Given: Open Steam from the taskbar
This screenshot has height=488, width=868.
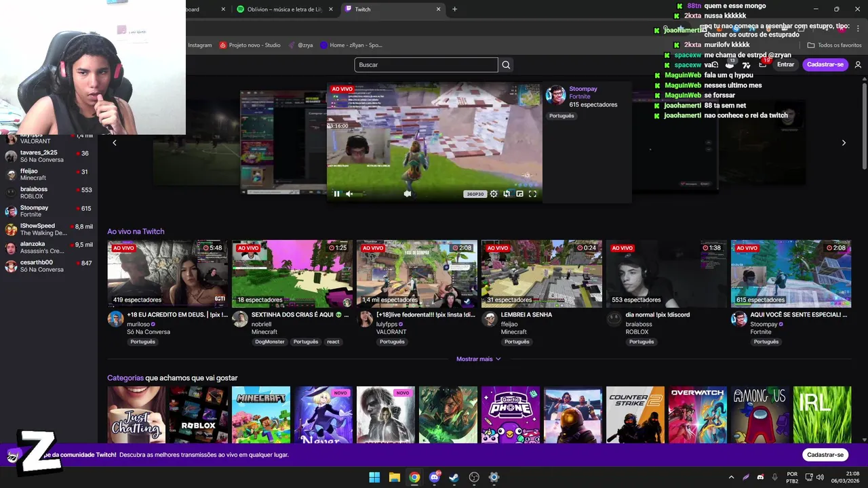Looking at the screenshot, I should 454,477.
